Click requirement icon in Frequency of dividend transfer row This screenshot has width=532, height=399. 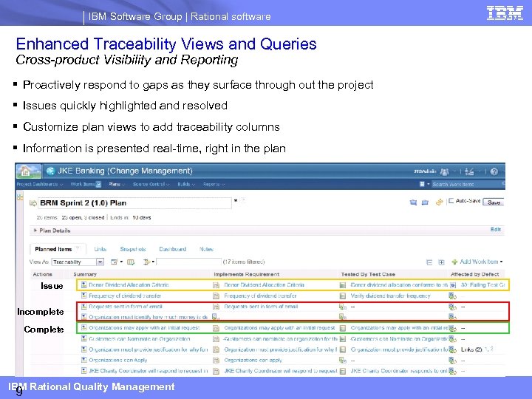(216, 296)
